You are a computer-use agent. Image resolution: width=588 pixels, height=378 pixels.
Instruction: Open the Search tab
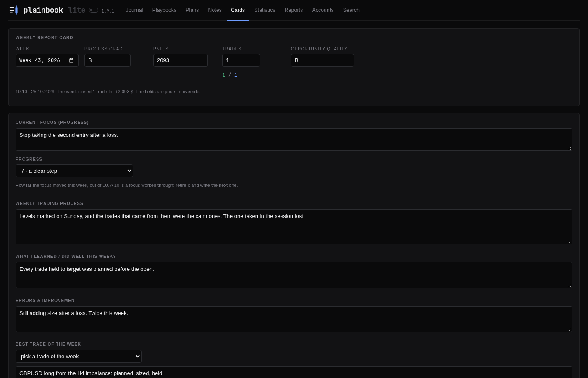coord(351,10)
